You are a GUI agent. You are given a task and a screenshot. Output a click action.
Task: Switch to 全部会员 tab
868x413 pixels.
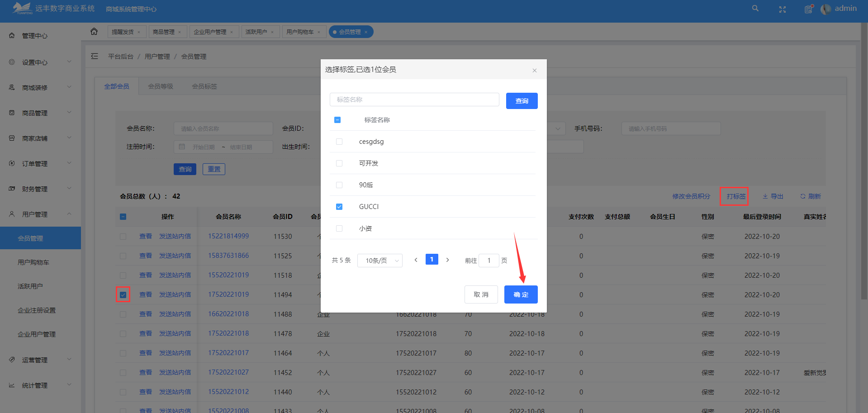click(117, 86)
